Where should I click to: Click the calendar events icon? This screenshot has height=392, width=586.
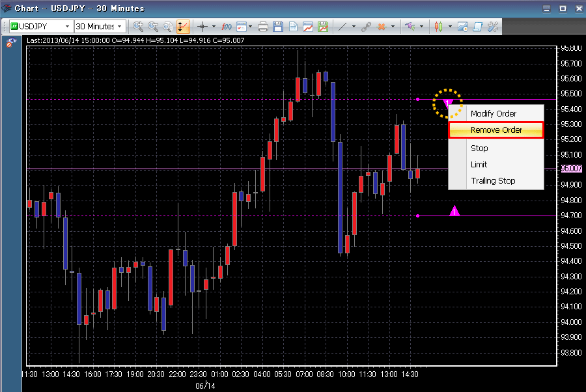click(x=242, y=27)
